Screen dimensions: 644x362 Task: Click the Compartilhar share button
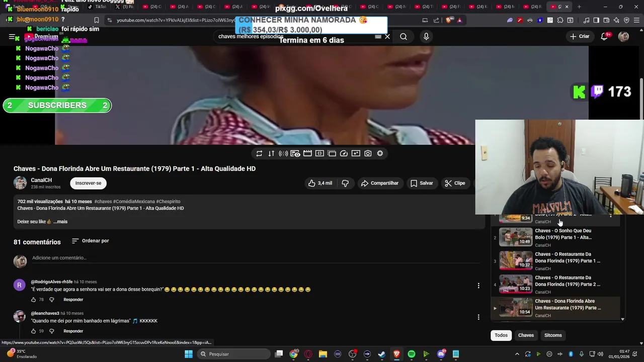pyautogui.click(x=380, y=183)
